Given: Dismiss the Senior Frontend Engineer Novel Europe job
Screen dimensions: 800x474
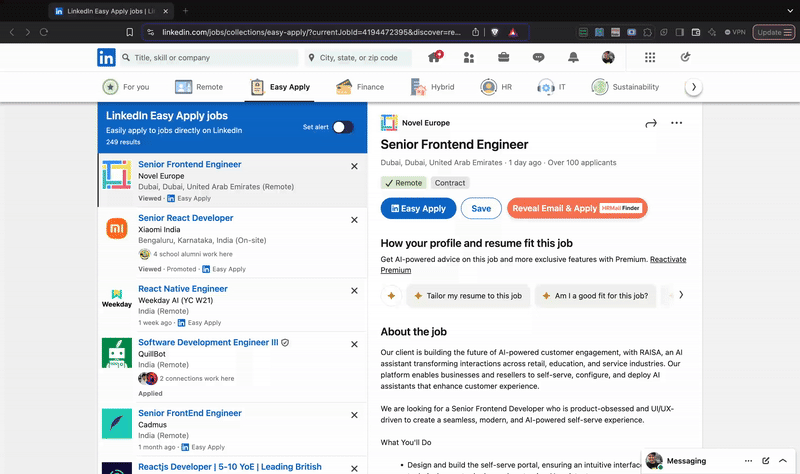Looking at the screenshot, I should pyautogui.click(x=354, y=166).
